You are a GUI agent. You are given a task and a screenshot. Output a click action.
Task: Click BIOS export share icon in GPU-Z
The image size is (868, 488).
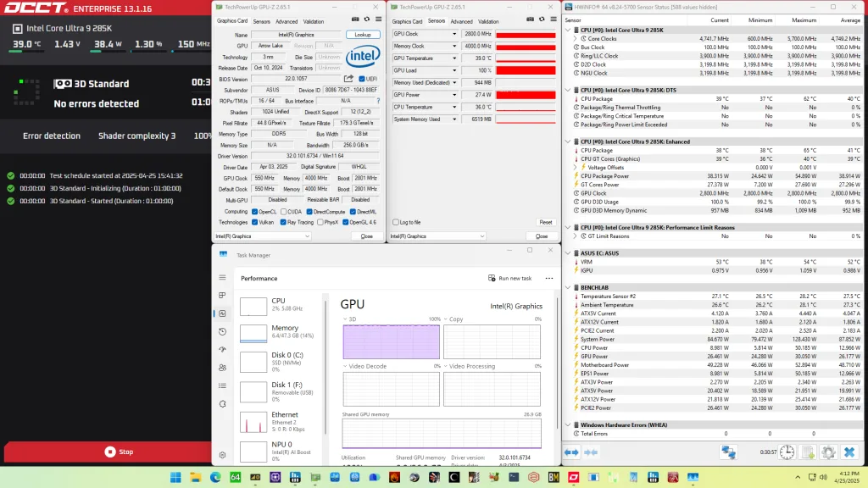(x=348, y=79)
